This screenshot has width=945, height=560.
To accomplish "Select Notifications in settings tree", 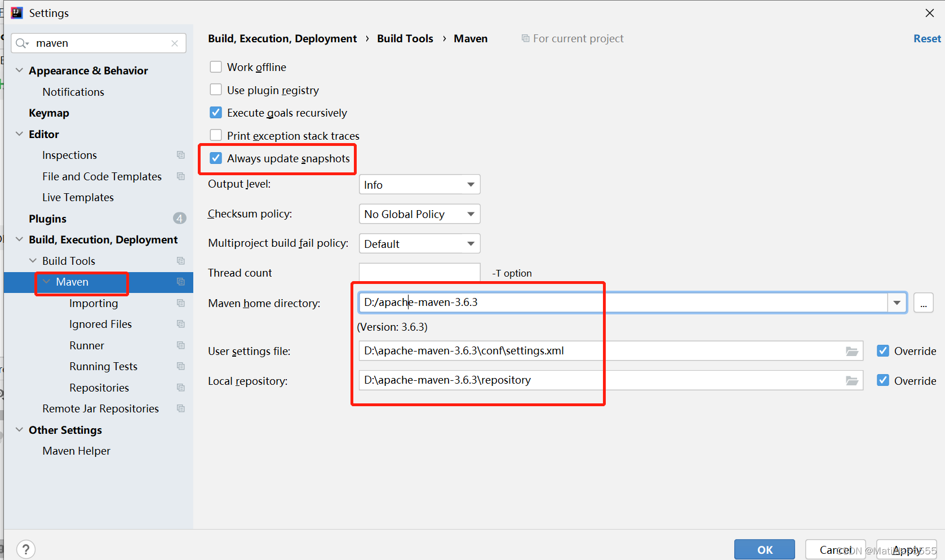I will (73, 92).
